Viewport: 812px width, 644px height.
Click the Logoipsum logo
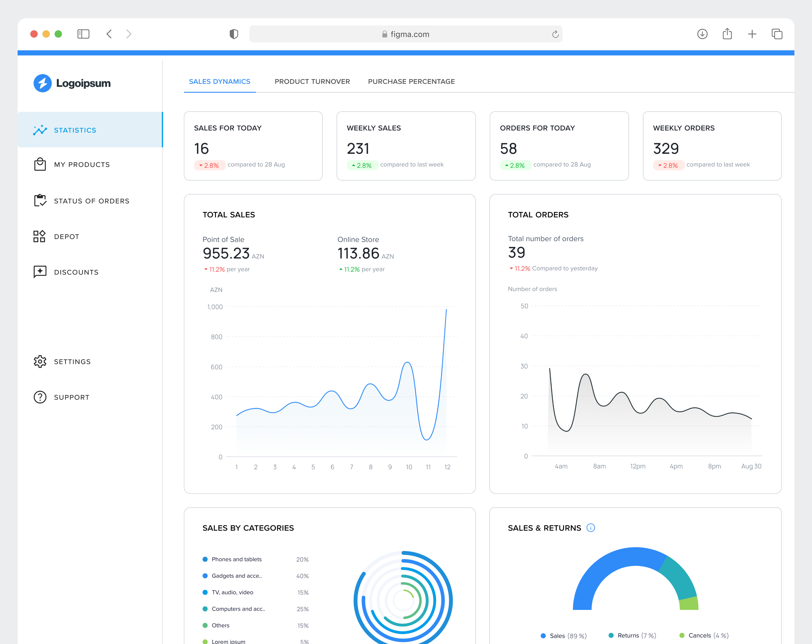72,83
